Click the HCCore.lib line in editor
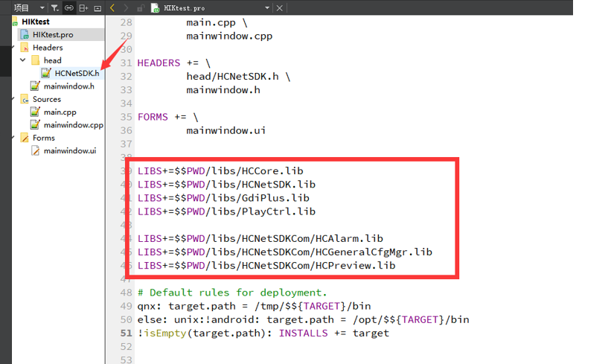This screenshot has height=364, width=611. [220, 170]
